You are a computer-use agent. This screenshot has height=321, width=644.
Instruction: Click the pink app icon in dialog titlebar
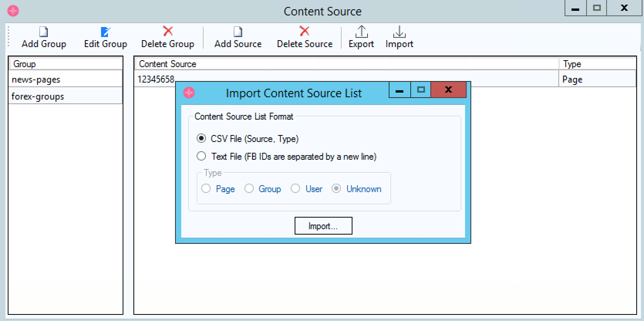pyautogui.click(x=189, y=93)
